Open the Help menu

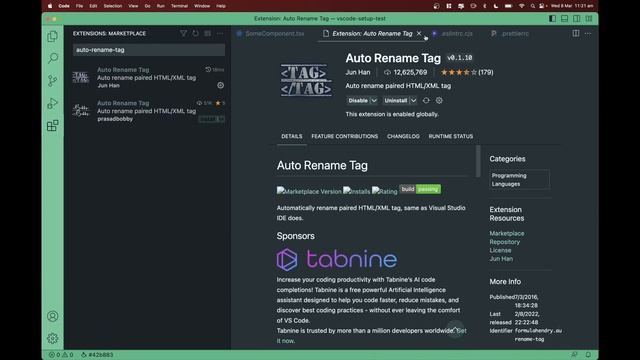pos(221,6)
